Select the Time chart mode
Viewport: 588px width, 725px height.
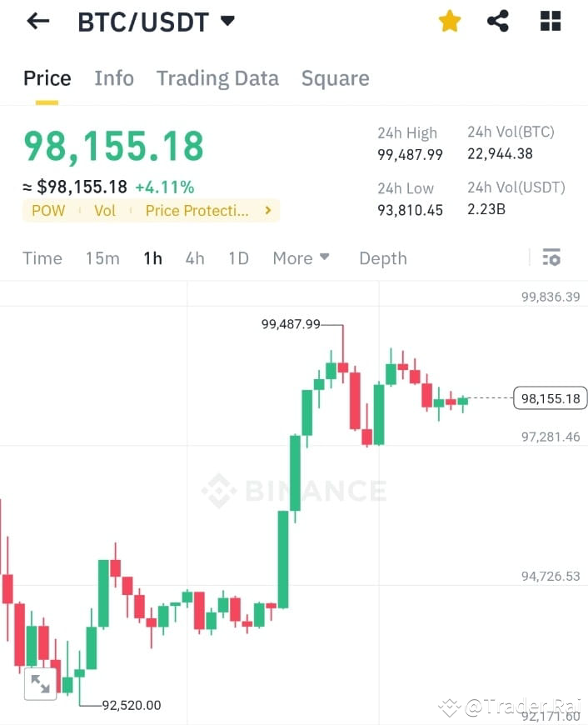tap(42, 258)
